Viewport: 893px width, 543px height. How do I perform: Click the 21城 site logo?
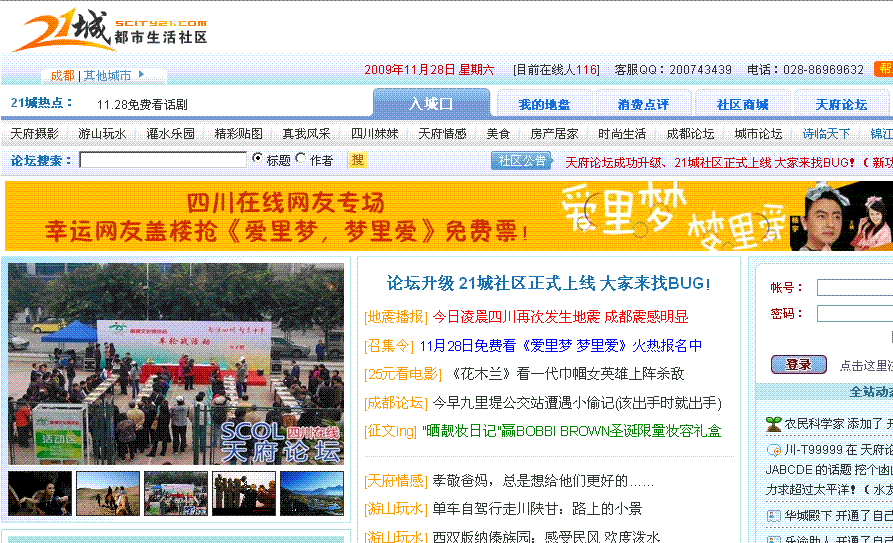coord(109,30)
